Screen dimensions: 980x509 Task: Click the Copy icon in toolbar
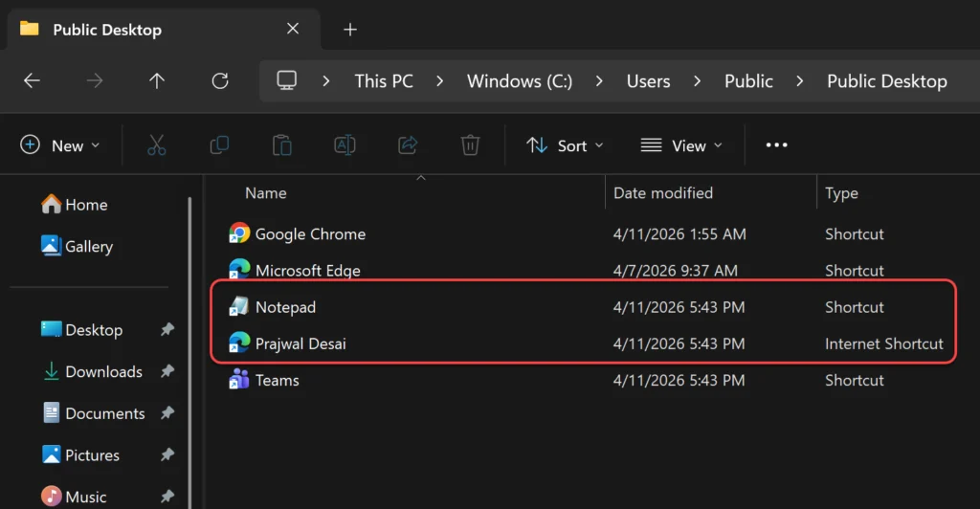[x=219, y=144]
